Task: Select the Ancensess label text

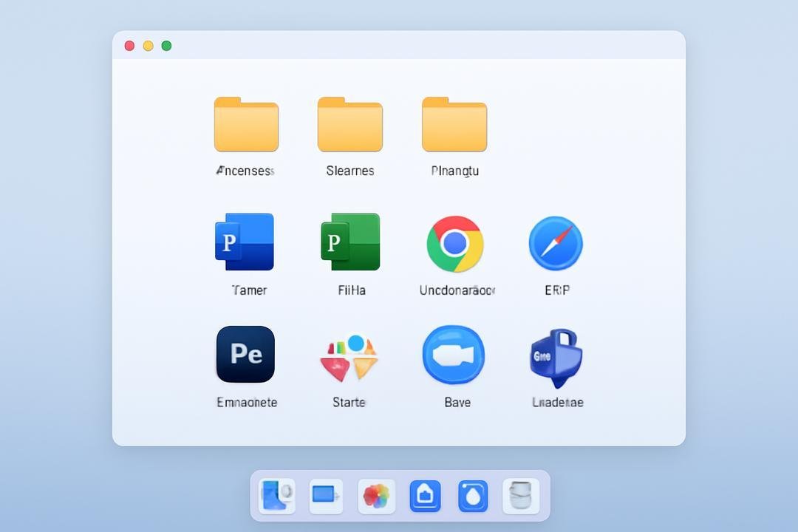Action: pyautogui.click(x=246, y=171)
